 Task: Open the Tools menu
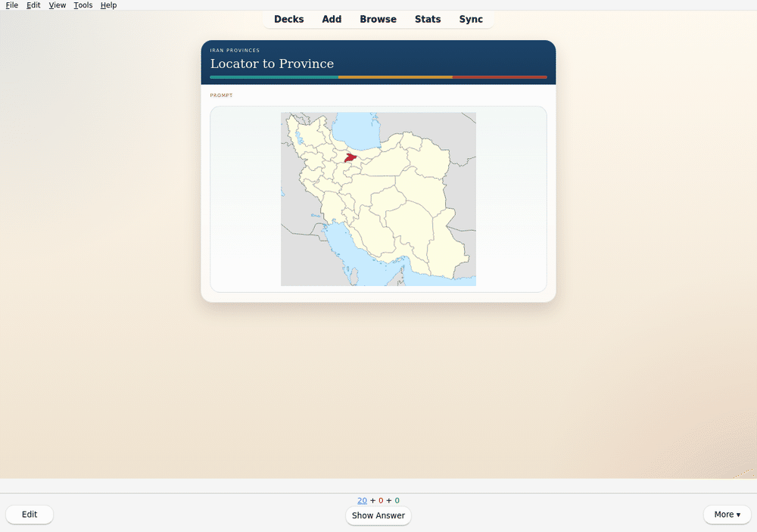[x=83, y=5]
